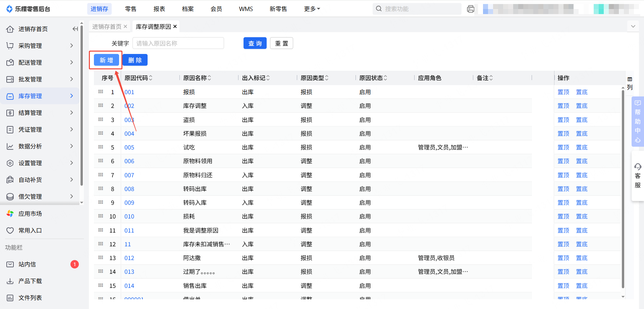
Task: Close the 进销存首页 tab
Action: tap(125, 26)
